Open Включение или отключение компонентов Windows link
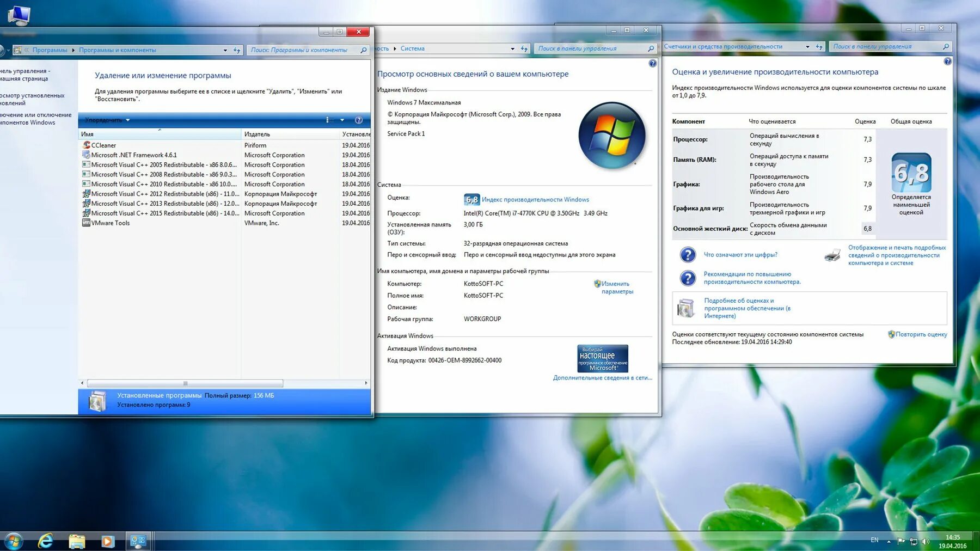Image resolution: width=980 pixels, height=551 pixels. [36, 119]
